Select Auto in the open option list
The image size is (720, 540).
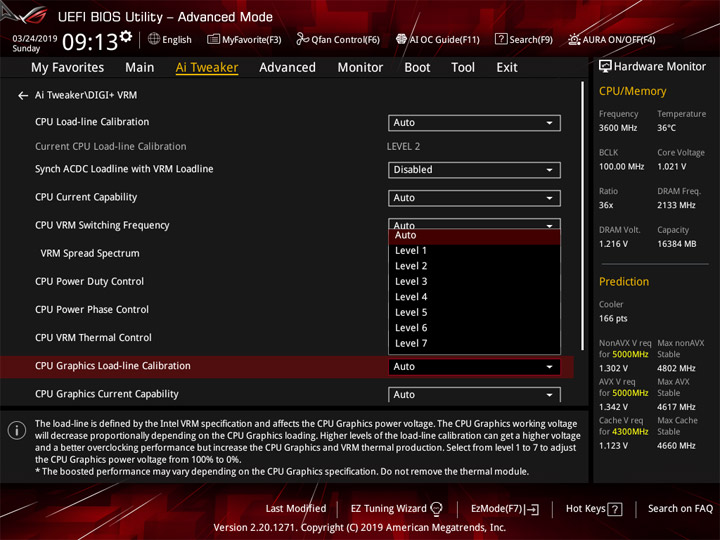click(474, 236)
